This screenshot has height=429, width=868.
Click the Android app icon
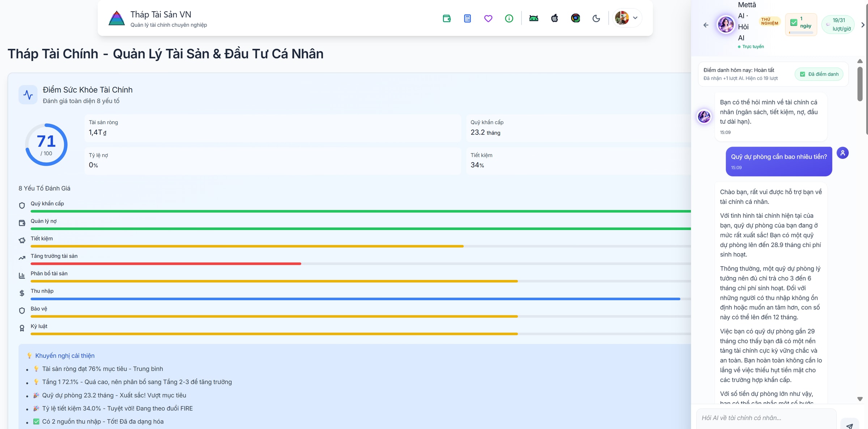tap(534, 18)
